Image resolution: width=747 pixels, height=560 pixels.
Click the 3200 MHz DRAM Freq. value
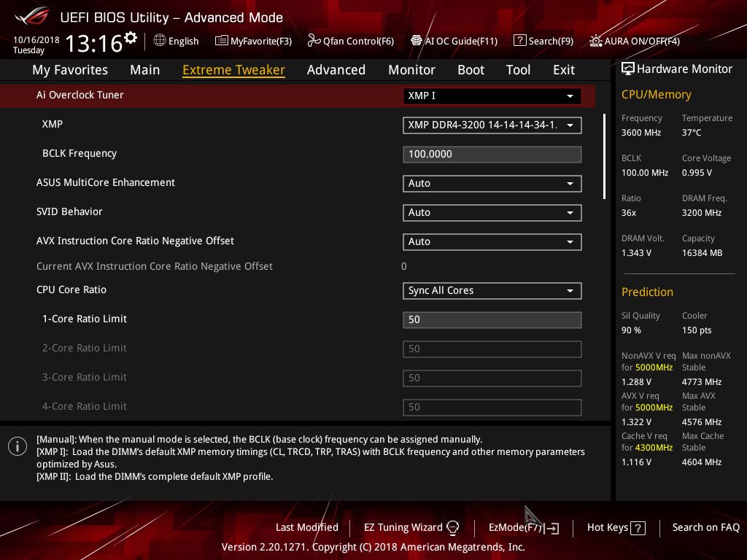click(702, 213)
